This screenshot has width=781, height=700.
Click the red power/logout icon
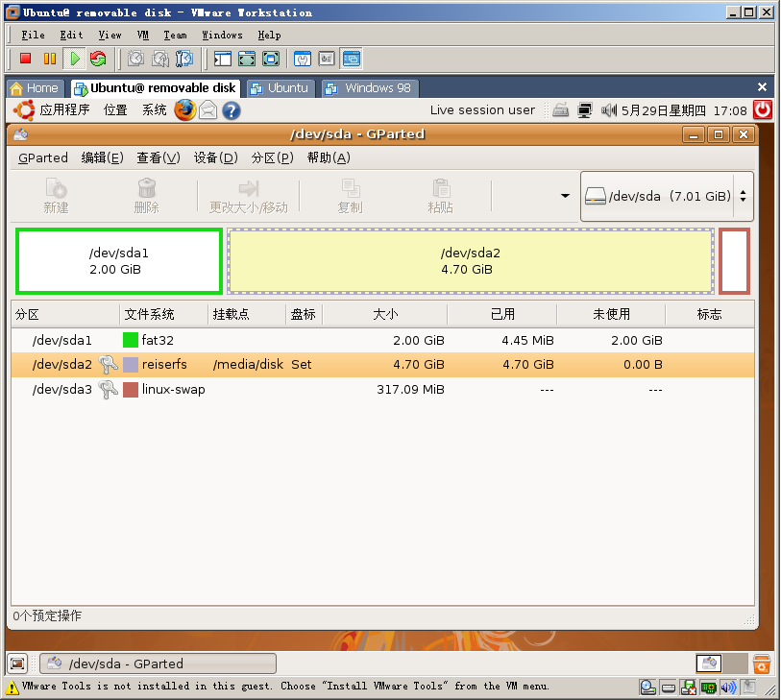pyautogui.click(x=763, y=110)
